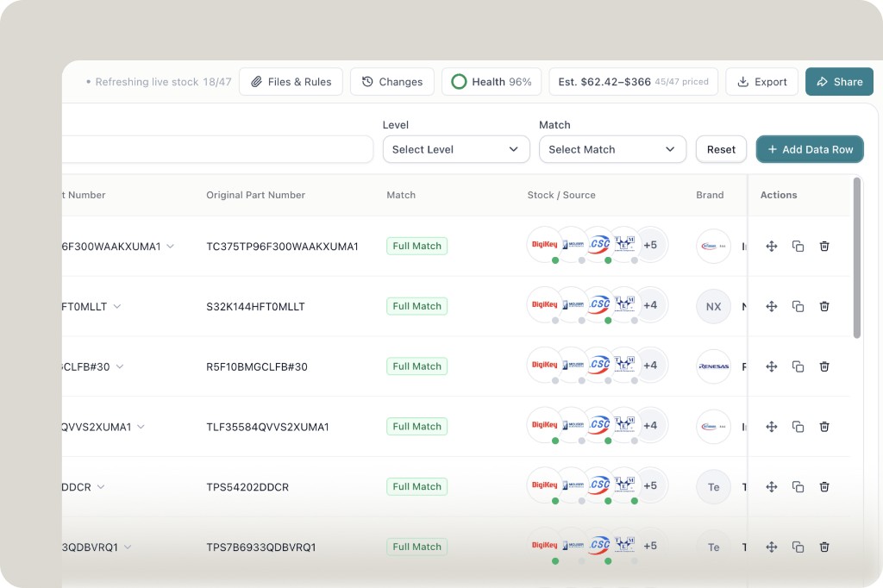Select original part number TLF35584QVVS2XUMA1
The width and height of the screenshot is (883, 588).
coord(267,427)
